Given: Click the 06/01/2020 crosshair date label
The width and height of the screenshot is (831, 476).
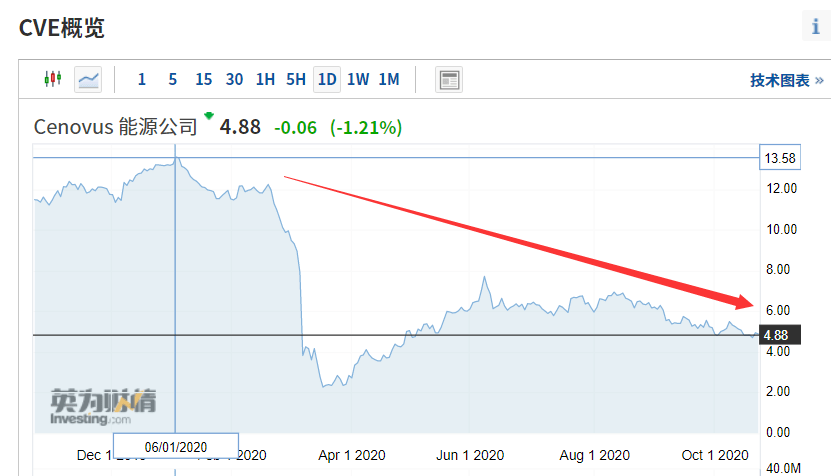Looking at the screenshot, I should pos(175,446).
